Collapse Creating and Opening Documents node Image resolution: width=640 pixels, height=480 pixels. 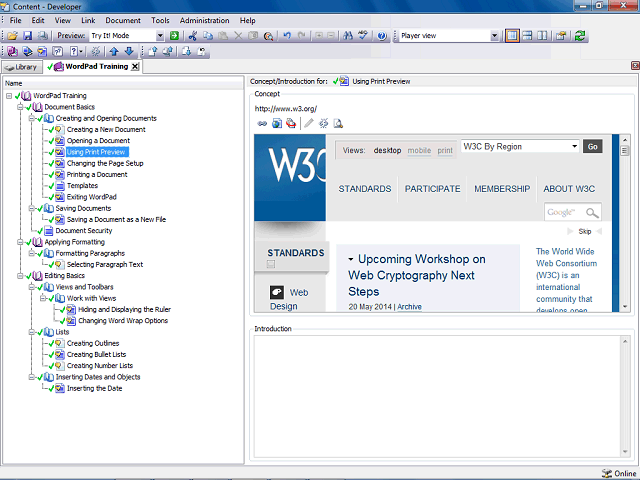click(x=31, y=118)
